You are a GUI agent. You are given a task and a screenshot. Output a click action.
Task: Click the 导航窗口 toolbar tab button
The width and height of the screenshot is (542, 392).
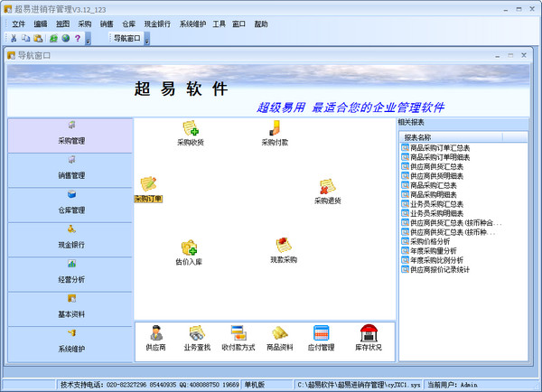(x=126, y=38)
